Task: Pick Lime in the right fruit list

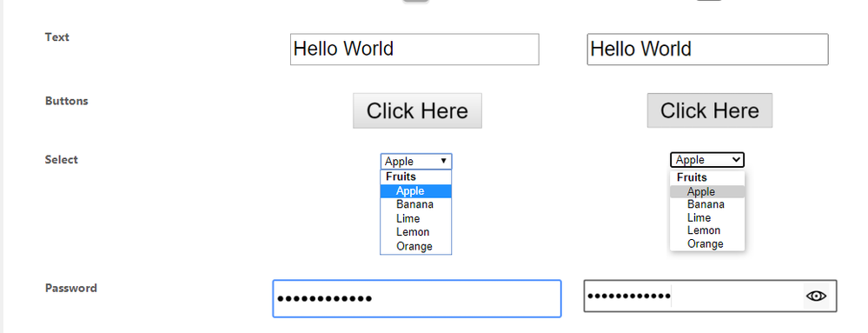Action: click(707, 217)
